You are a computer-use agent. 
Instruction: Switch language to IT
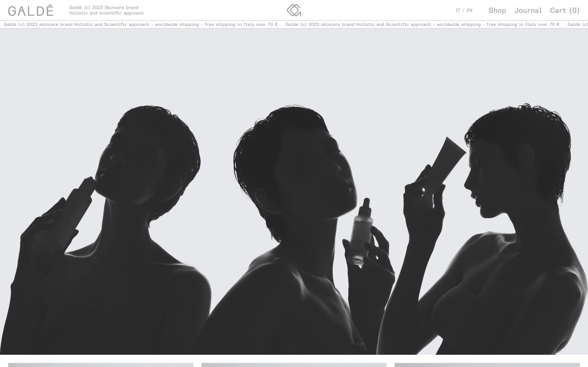pyautogui.click(x=458, y=10)
